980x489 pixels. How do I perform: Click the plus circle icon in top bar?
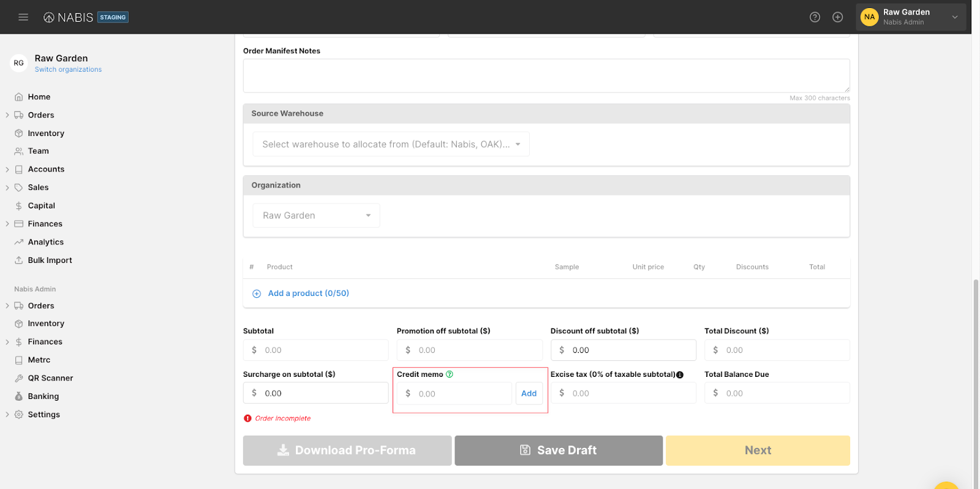point(838,17)
